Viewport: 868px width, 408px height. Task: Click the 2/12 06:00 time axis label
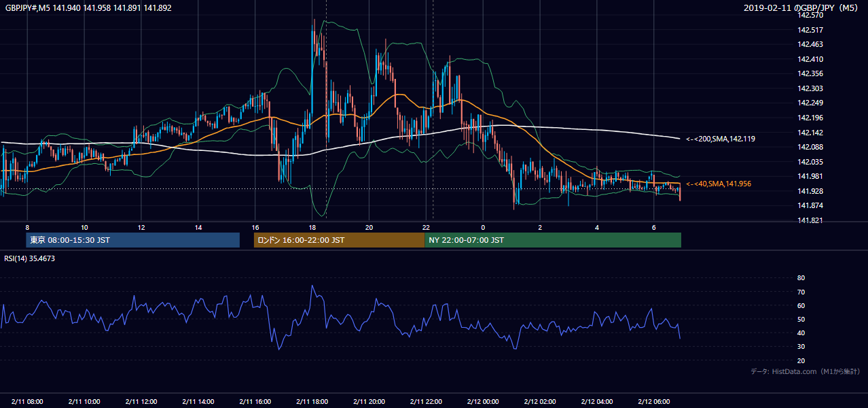click(x=653, y=402)
